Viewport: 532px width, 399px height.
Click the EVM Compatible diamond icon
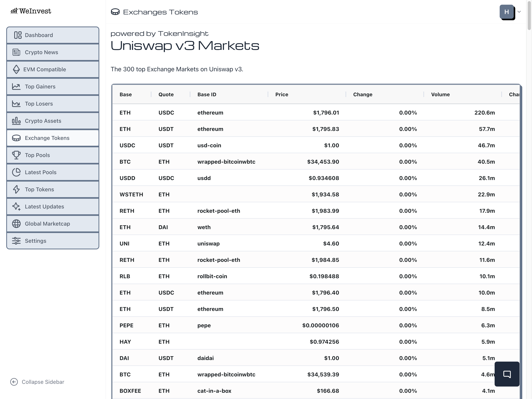16,69
